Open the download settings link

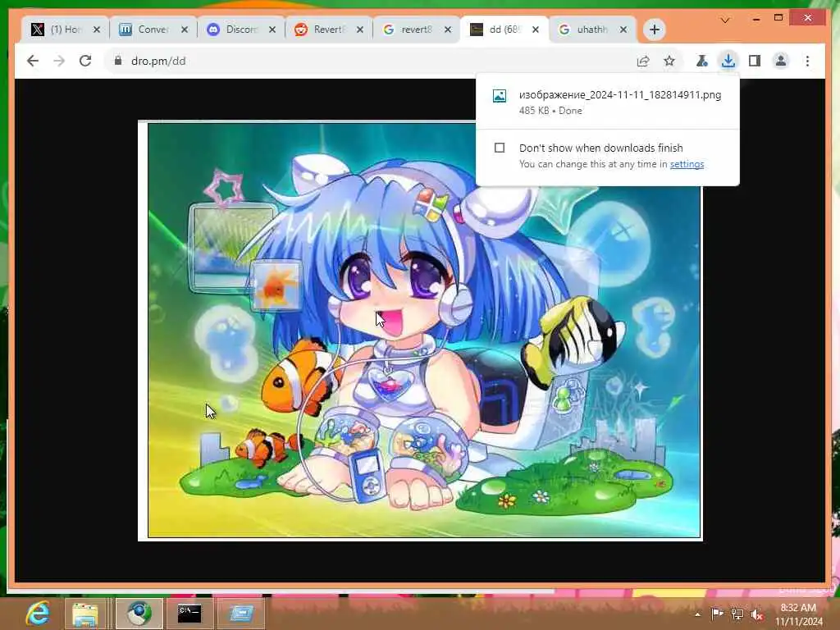tap(687, 164)
